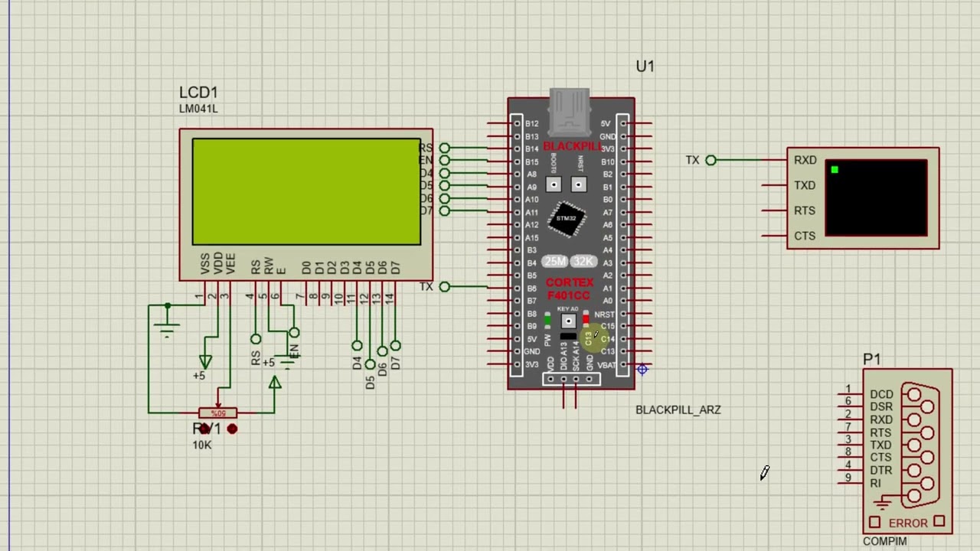Select the U1 reference label
980x551 pixels.
pos(645,67)
